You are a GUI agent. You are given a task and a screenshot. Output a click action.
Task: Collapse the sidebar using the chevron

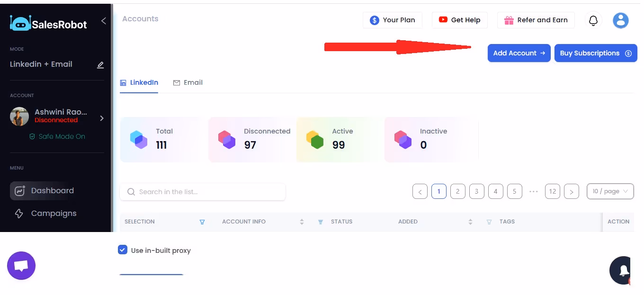(104, 21)
